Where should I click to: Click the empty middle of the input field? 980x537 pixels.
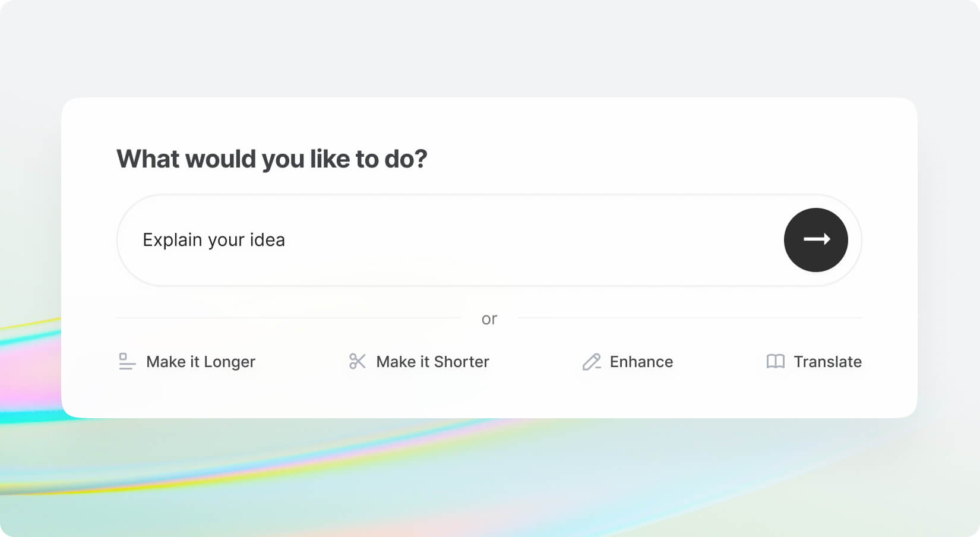505,240
